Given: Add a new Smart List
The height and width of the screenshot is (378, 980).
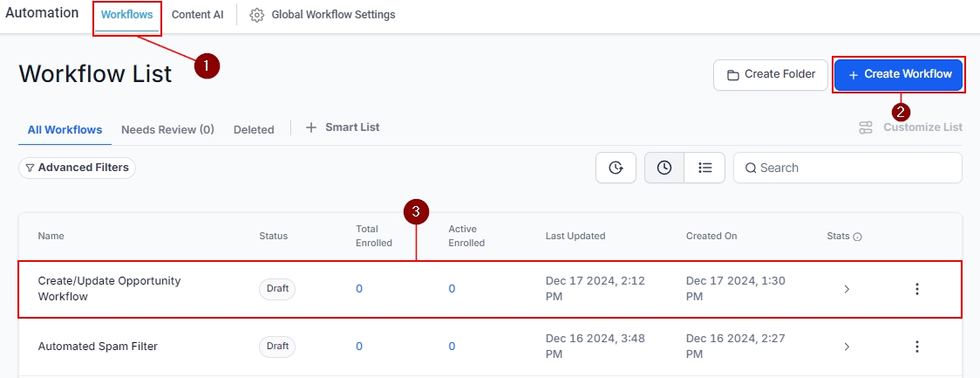Looking at the screenshot, I should (x=343, y=127).
